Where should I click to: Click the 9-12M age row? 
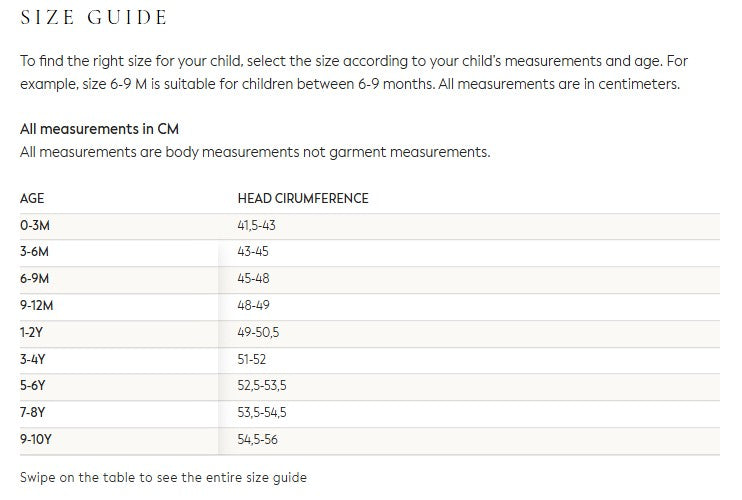click(x=37, y=305)
